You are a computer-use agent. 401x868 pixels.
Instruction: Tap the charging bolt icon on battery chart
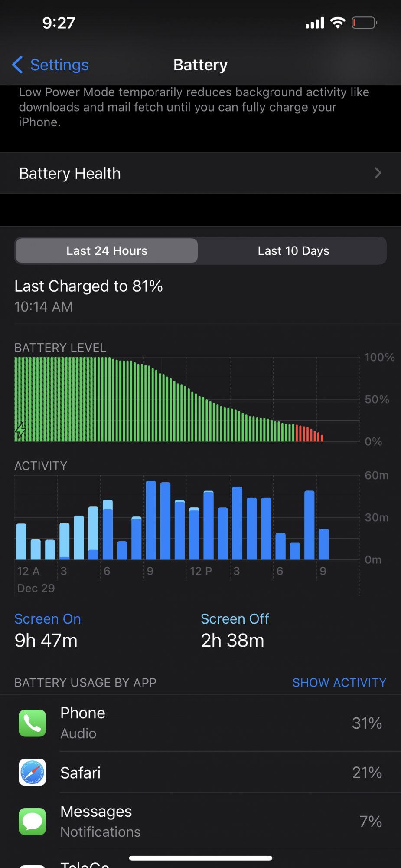pyautogui.click(x=20, y=430)
